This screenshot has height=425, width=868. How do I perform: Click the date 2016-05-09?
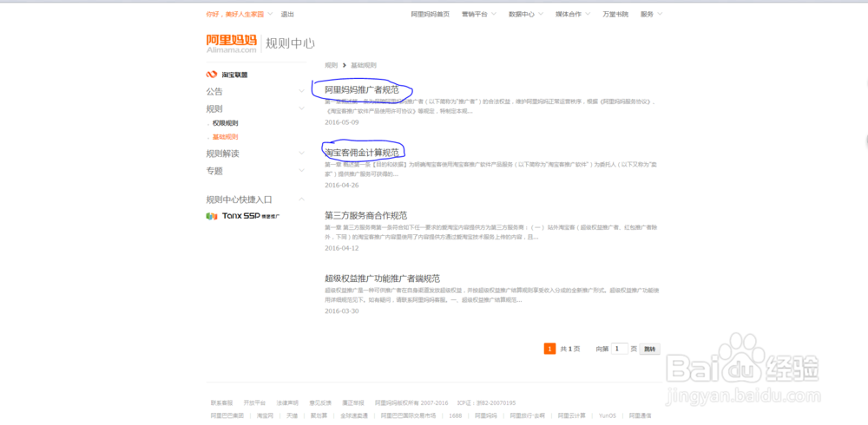tap(341, 122)
